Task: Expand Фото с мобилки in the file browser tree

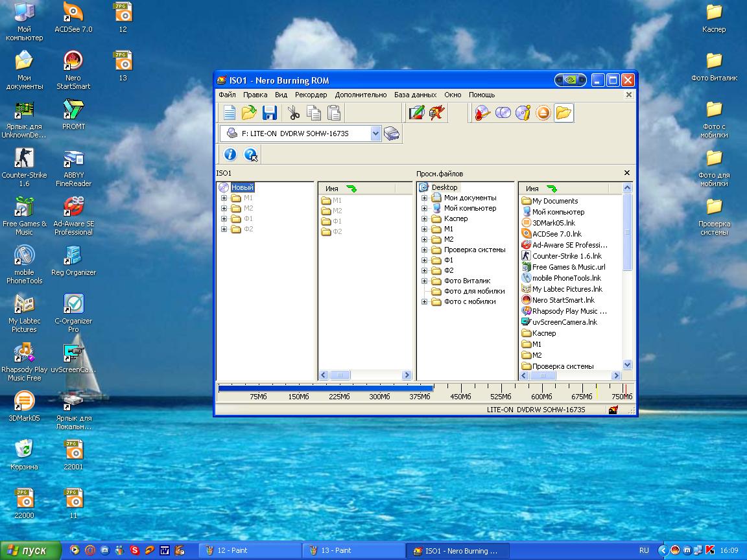Action: (x=424, y=302)
